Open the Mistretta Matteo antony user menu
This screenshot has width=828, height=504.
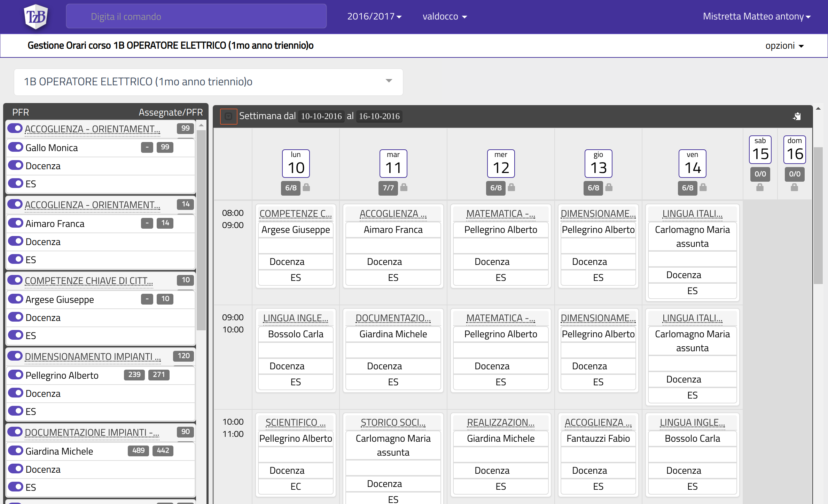point(756,16)
